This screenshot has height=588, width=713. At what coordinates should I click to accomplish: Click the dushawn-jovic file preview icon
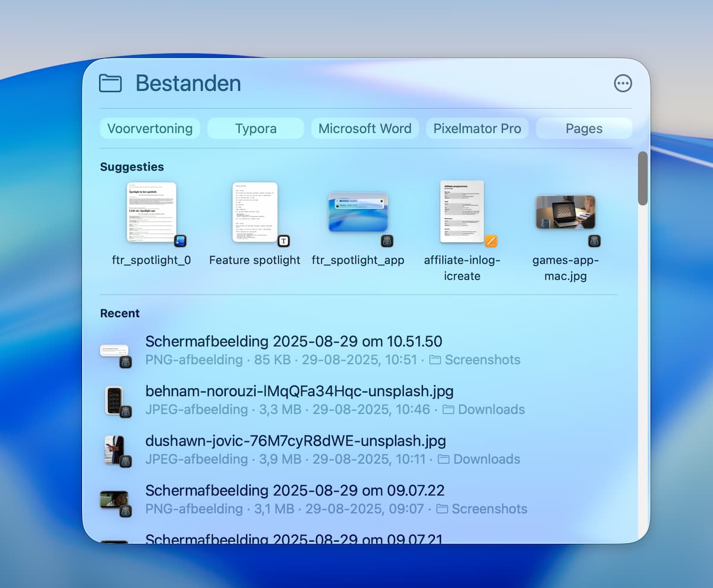coord(115,450)
